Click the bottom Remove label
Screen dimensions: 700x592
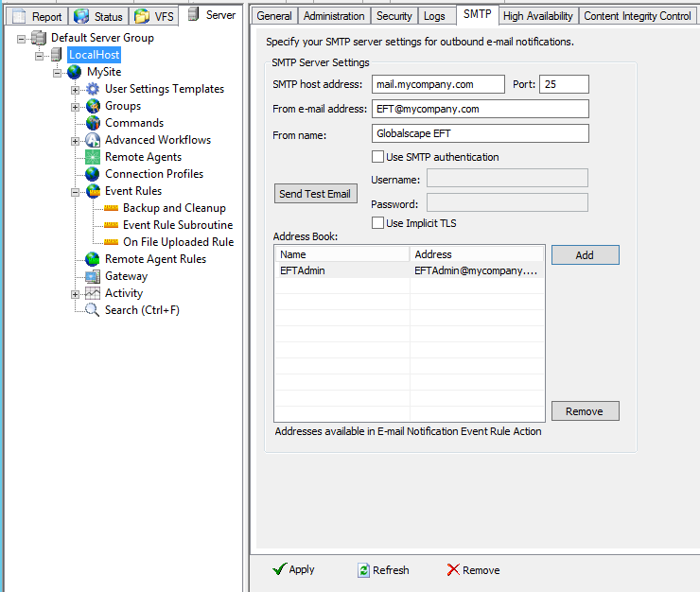(481, 570)
